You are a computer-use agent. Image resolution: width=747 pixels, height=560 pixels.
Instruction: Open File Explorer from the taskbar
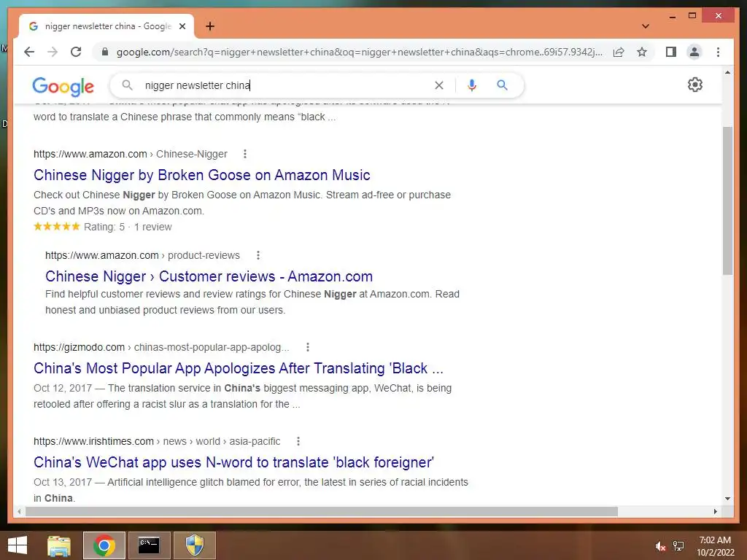point(59,545)
